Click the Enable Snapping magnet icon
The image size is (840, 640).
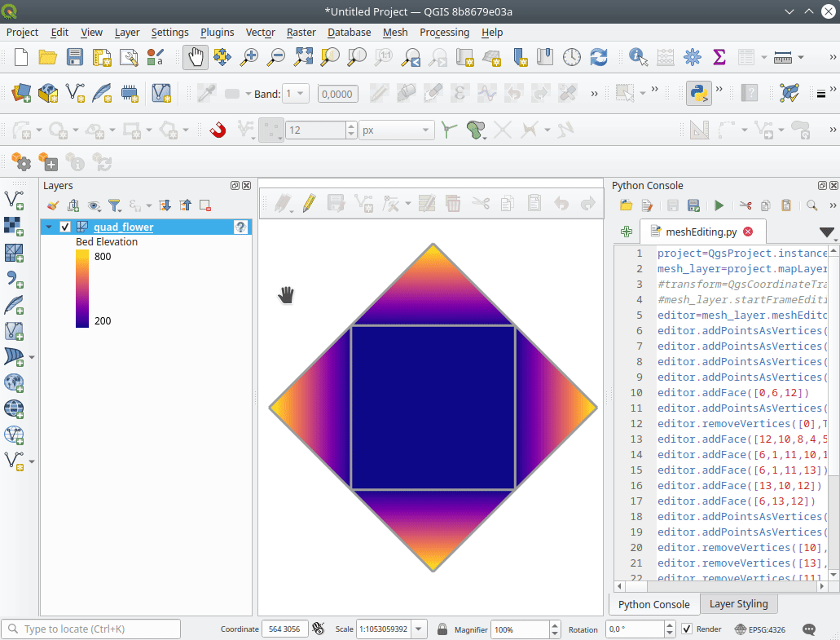pyautogui.click(x=218, y=130)
